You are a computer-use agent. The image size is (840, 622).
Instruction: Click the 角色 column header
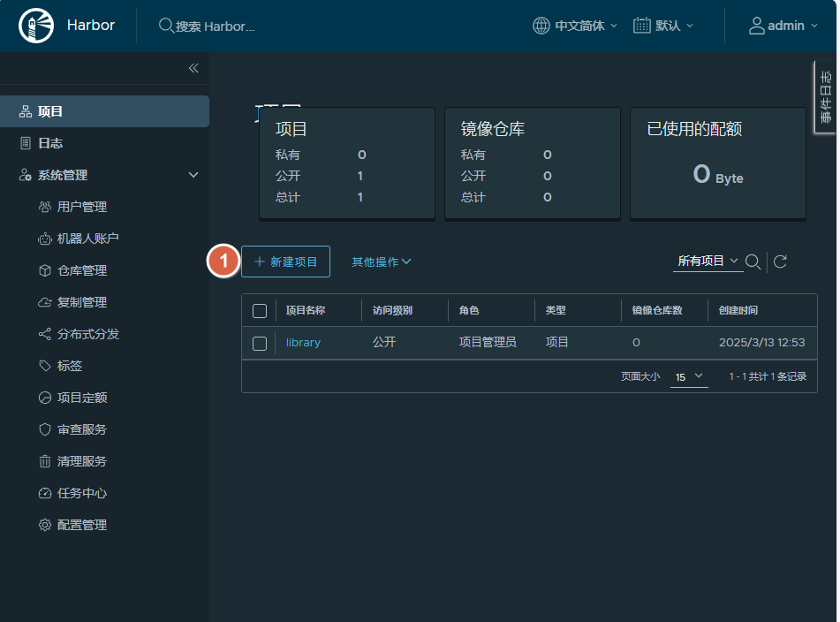coord(469,311)
